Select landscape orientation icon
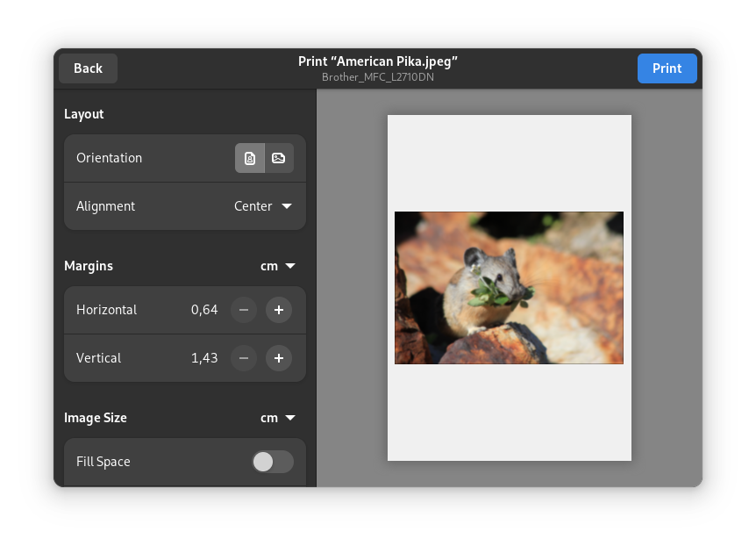Image resolution: width=756 pixels, height=546 pixels. pyautogui.click(x=279, y=158)
